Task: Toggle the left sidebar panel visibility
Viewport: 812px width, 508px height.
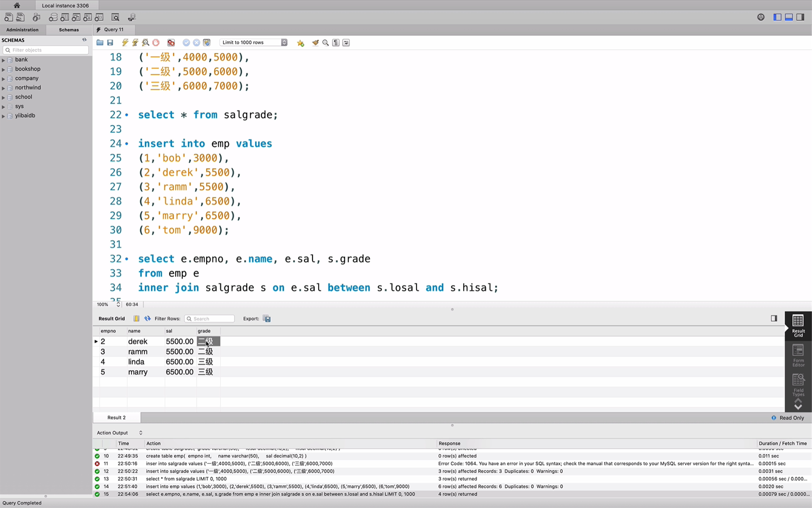Action: [x=777, y=17]
